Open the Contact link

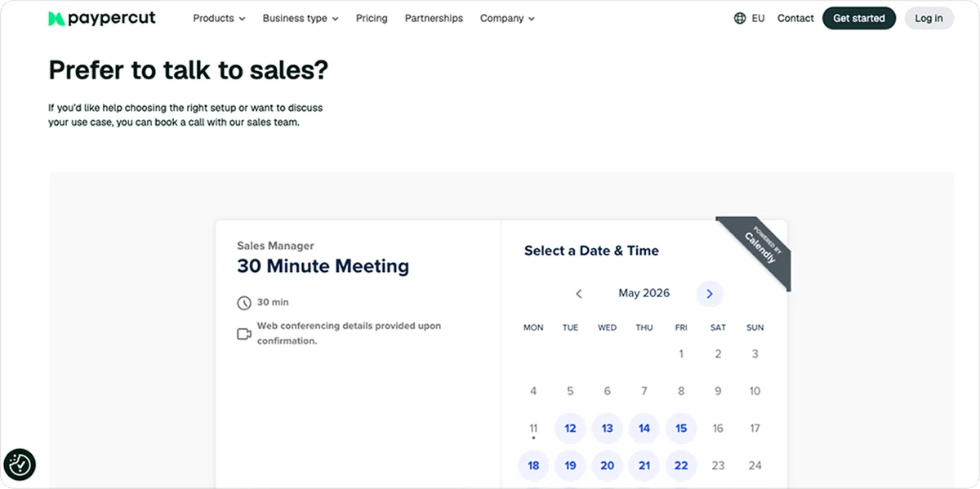pos(795,18)
